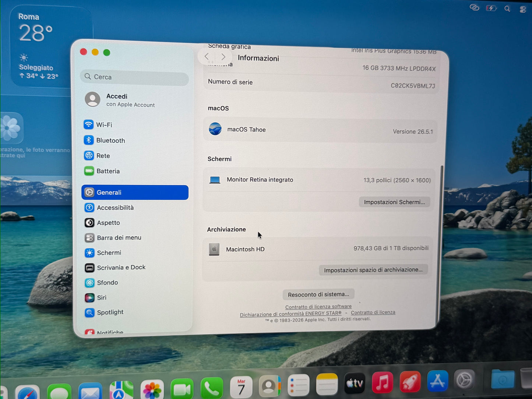Select Generali in the sidebar
Image resolution: width=532 pixels, height=399 pixels.
(x=135, y=193)
